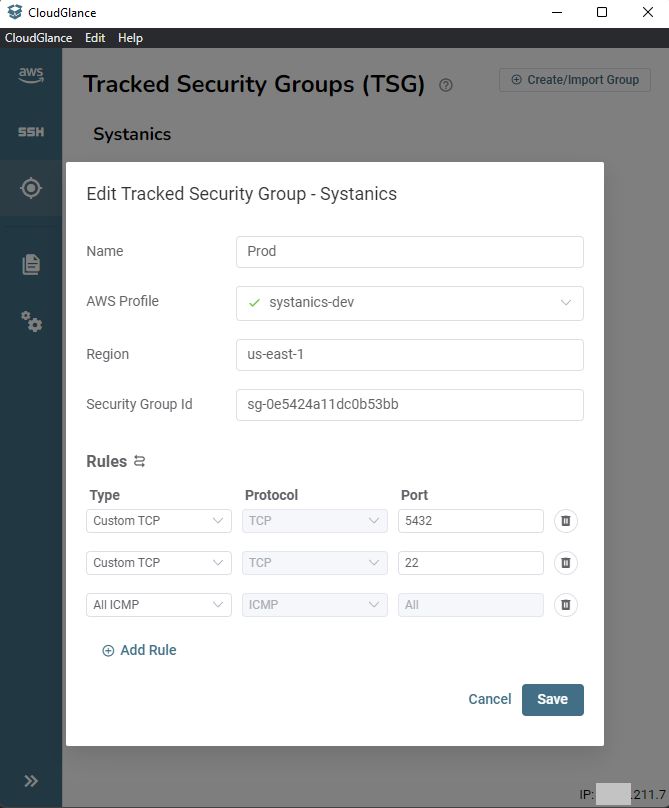Open Protocol dropdown in the 5432 rule row
Screen dimensions: 669x808
pos(314,520)
